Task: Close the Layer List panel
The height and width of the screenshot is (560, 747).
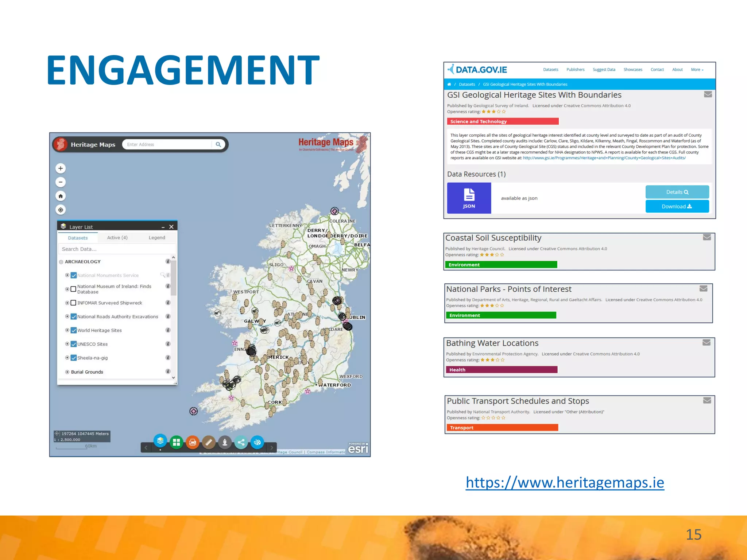Action: (x=171, y=227)
